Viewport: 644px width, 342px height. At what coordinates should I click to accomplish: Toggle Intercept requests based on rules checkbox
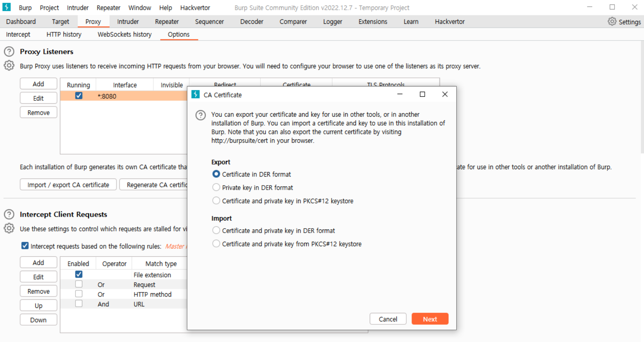click(25, 246)
